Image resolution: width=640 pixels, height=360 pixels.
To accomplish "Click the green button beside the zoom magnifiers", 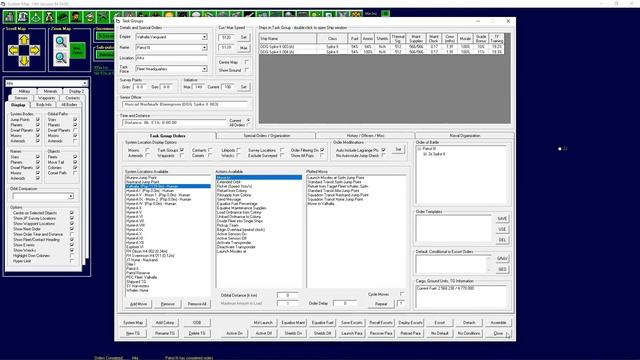I will coord(78,50).
